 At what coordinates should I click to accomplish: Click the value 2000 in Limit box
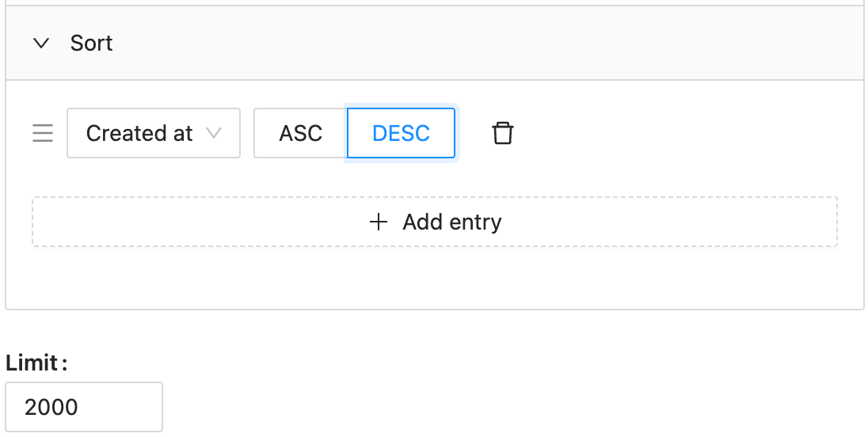point(51,407)
